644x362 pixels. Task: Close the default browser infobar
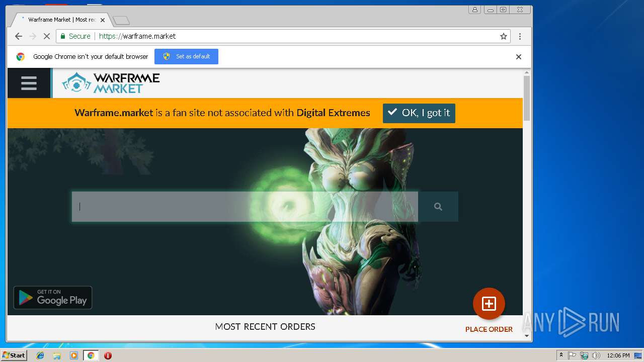(x=518, y=57)
